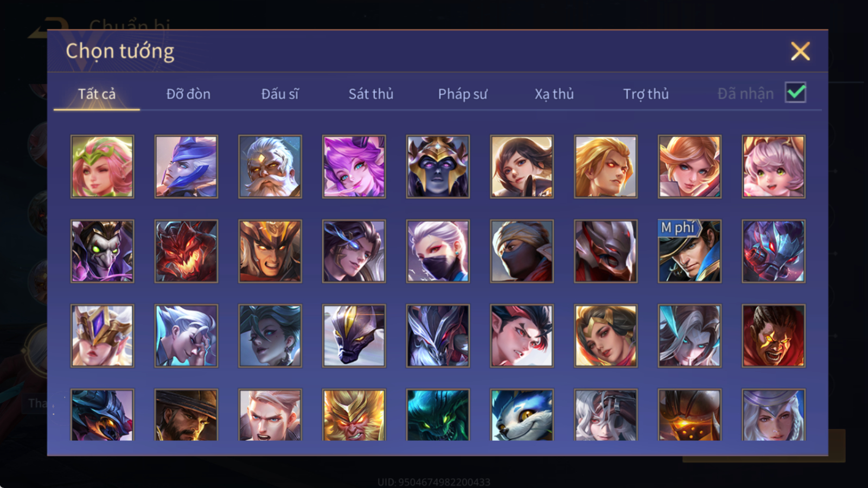The image size is (868, 488).
Task: Go to the Trợ thủ tab
Action: click(x=646, y=94)
